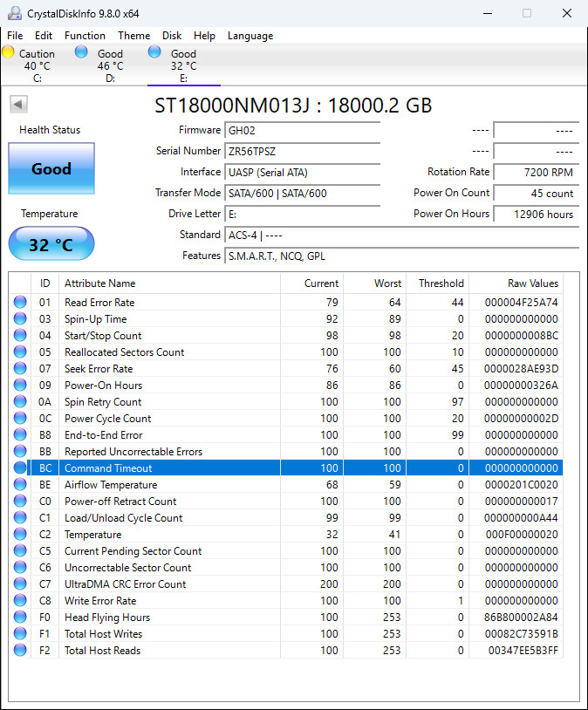Minimize the CrystalDiskInfo window
The height and width of the screenshot is (710, 588).
488,13
